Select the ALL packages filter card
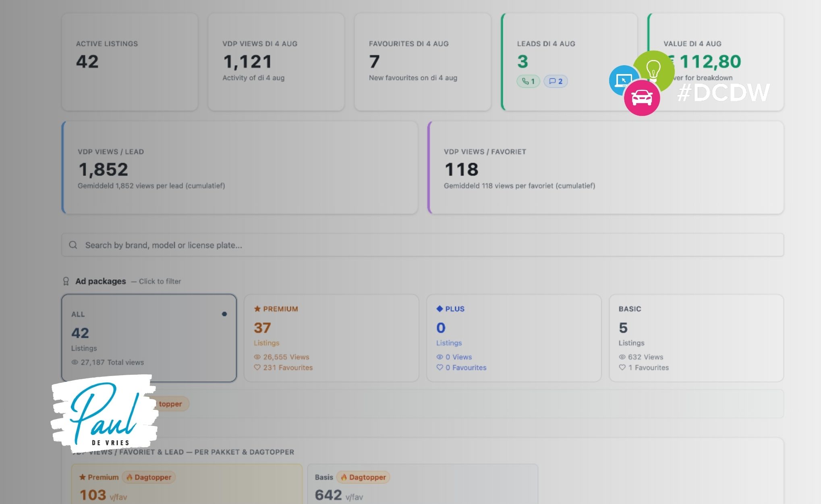The height and width of the screenshot is (504, 821). [149, 338]
